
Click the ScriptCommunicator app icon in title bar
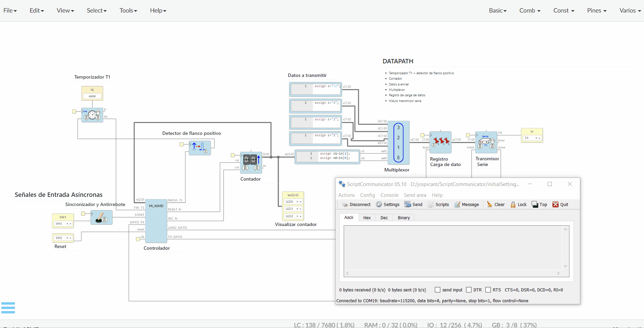342,184
